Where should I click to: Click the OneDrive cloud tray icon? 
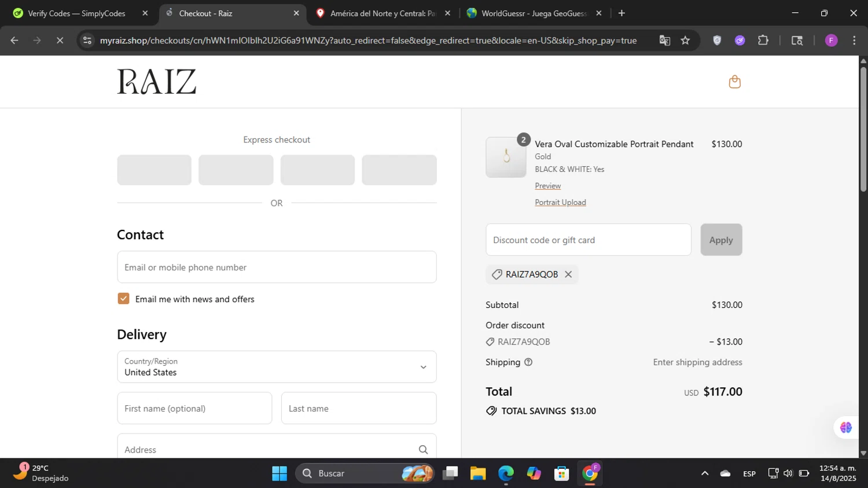725,474
